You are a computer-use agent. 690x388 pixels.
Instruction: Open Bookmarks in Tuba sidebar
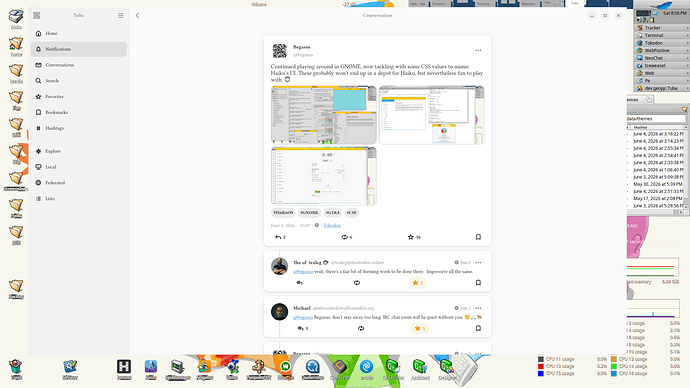coord(79,113)
